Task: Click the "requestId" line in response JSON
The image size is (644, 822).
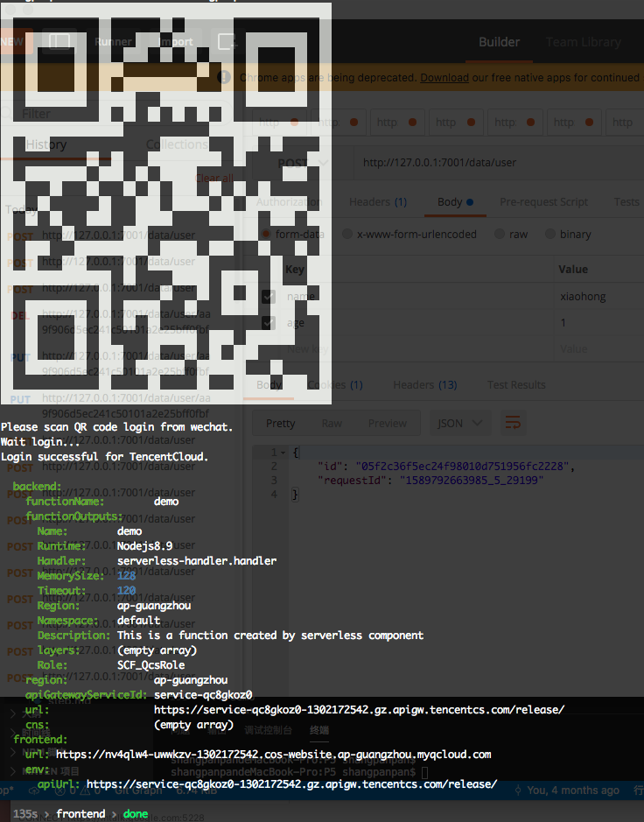Action: [x=430, y=481]
